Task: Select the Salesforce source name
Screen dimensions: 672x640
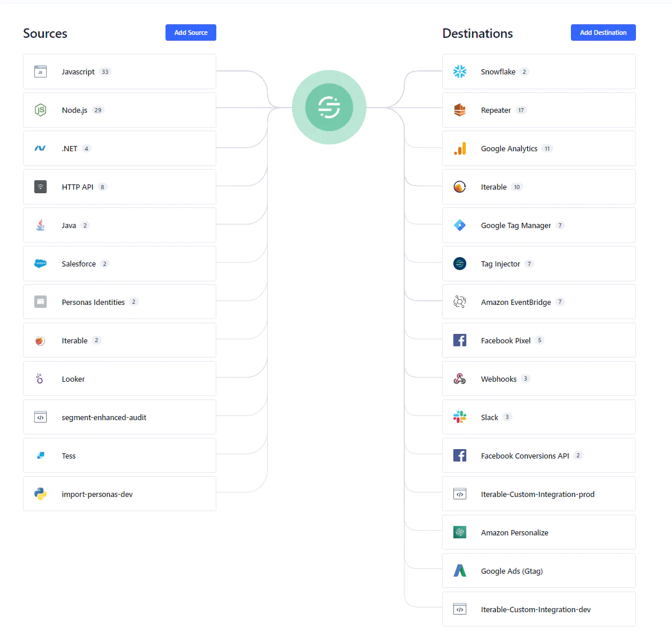Action: 79,264
